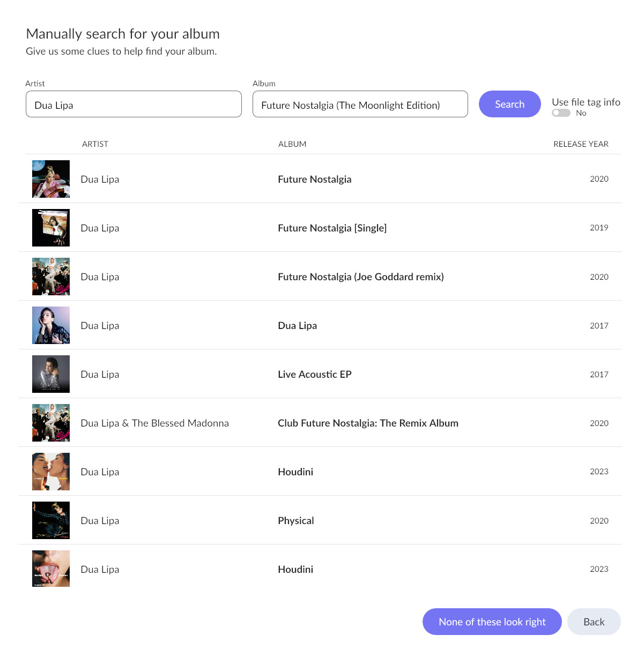
Task: Click the ALBUM column header
Action: point(292,144)
